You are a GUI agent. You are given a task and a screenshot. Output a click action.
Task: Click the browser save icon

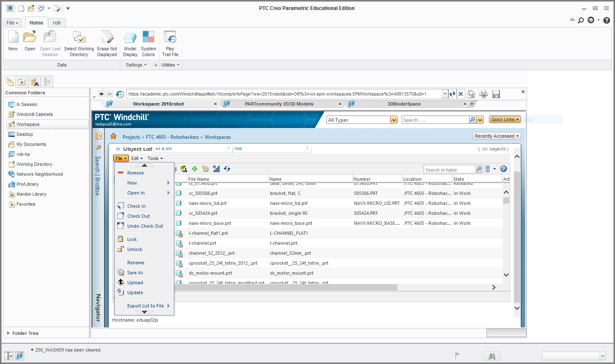point(496,94)
